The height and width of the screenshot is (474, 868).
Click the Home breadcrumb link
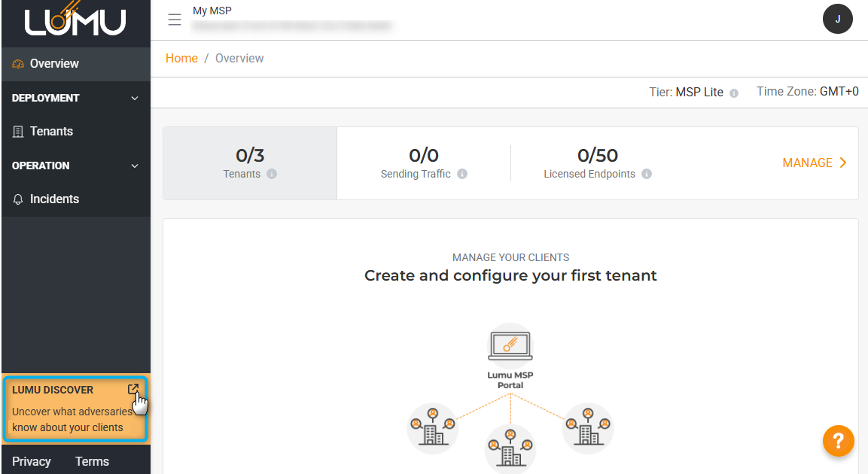pyautogui.click(x=181, y=59)
